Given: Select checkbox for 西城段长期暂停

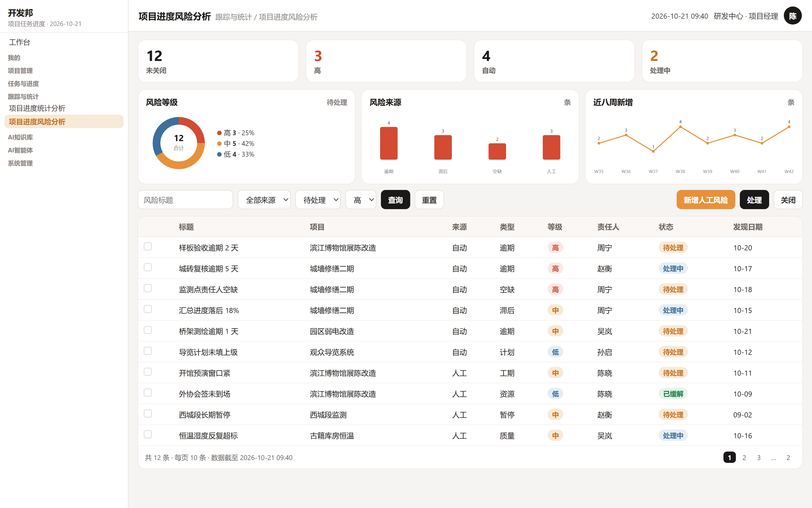Looking at the screenshot, I should click(148, 413).
